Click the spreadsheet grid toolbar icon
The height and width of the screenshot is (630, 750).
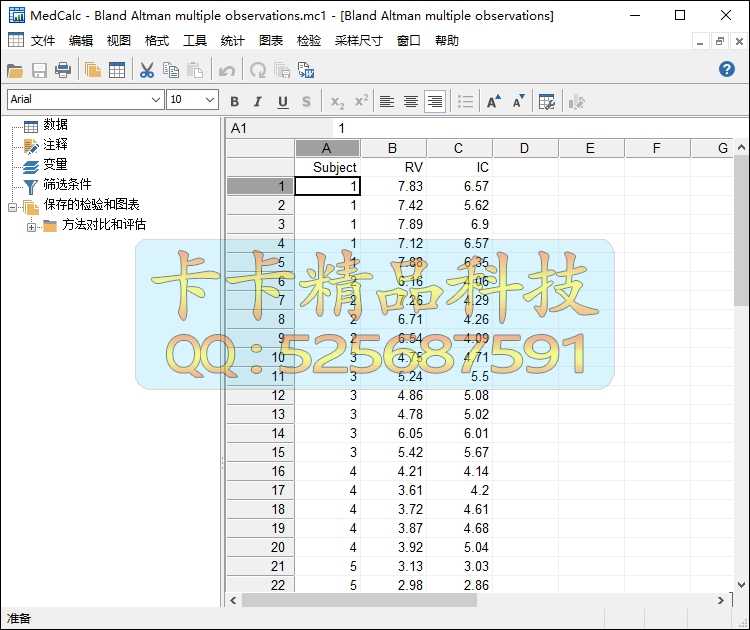click(x=117, y=71)
